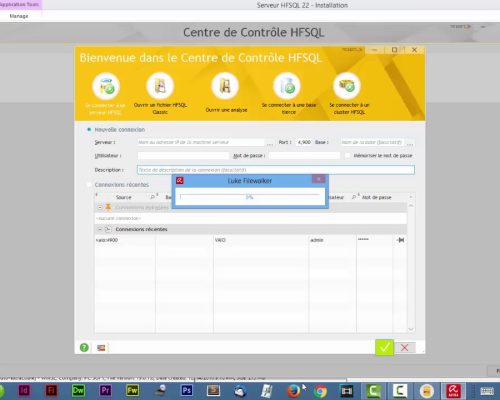Click the Luke Filewalker progress bar
The height and width of the screenshot is (400, 500).
click(x=250, y=197)
